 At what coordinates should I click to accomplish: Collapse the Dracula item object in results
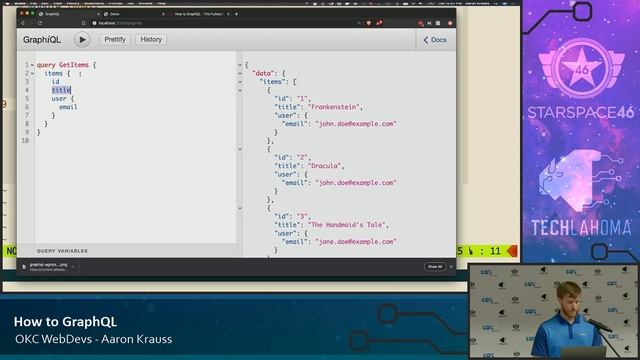tap(240, 149)
